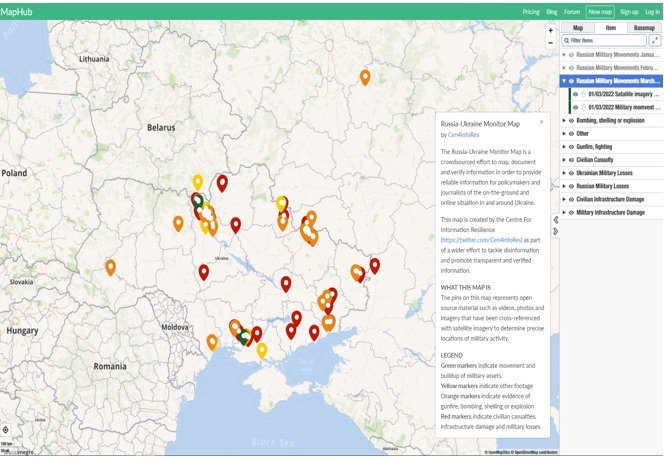This screenshot has width=664, height=458.
Task: Expand the Military Infrastructure Damage group
Action: [x=565, y=212]
